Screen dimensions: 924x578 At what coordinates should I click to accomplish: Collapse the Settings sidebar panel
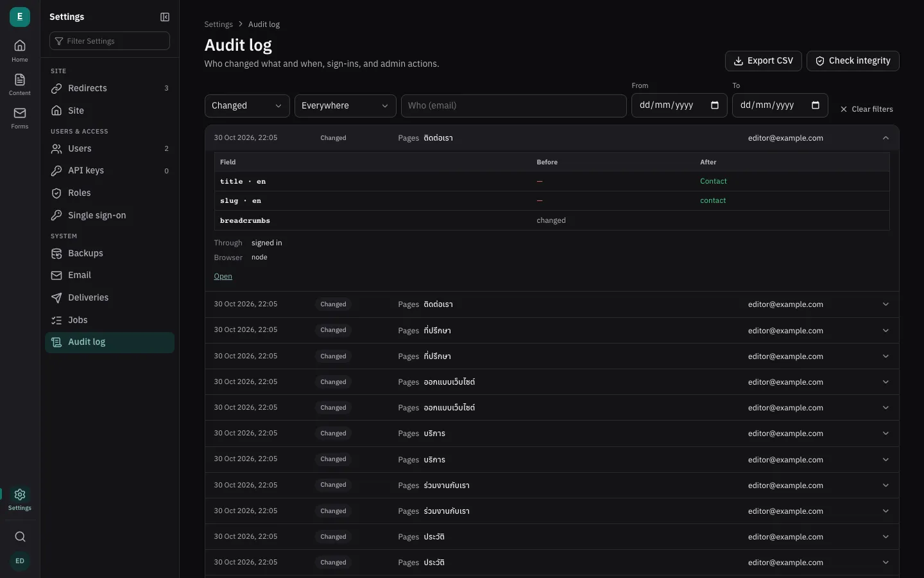165,17
